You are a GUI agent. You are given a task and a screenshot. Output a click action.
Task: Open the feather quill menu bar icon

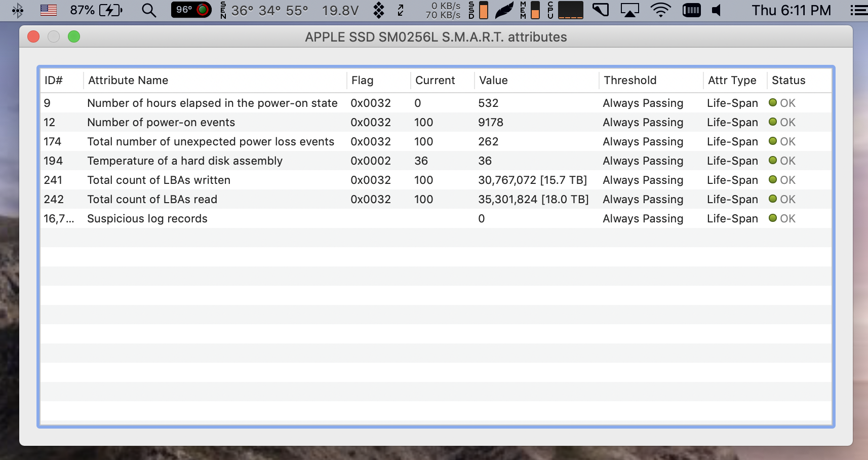pyautogui.click(x=504, y=10)
